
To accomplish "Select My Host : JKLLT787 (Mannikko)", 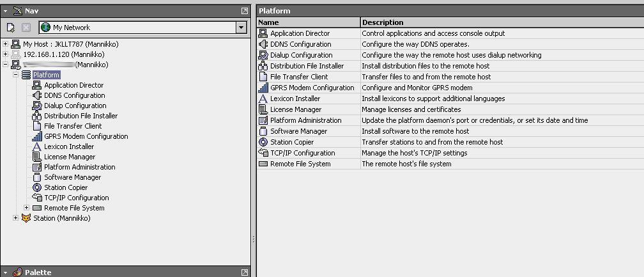I will coord(71,44).
